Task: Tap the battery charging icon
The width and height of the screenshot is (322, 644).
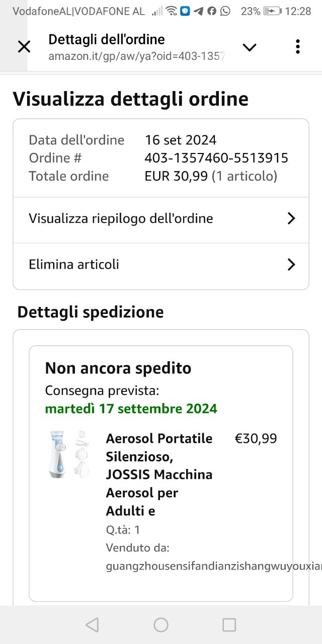Action: (272, 11)
